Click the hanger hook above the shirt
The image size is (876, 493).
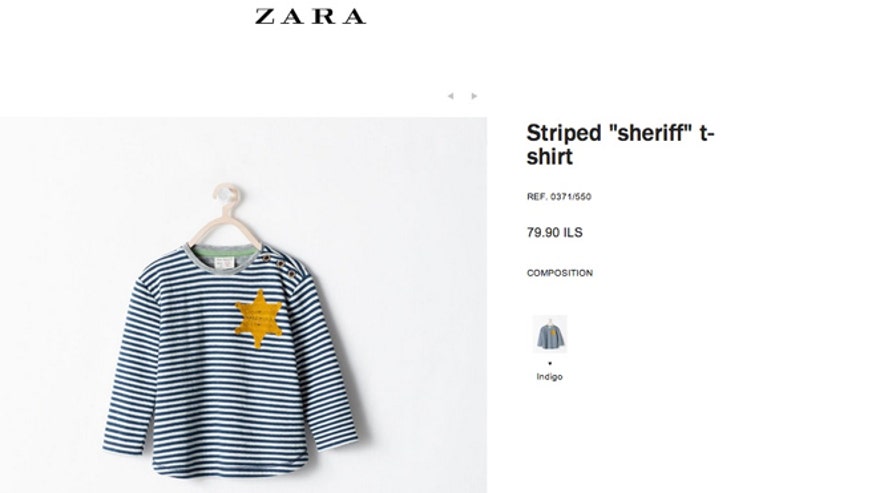point(226,195)
